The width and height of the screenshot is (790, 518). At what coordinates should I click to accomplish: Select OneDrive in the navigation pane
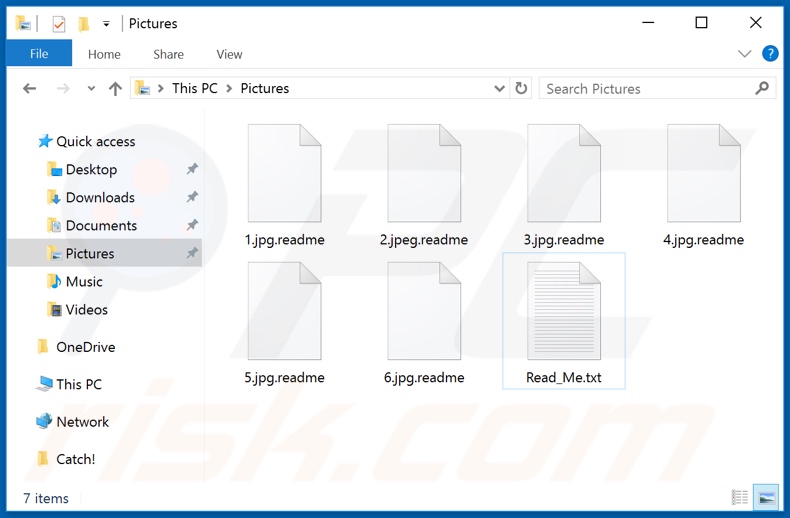tap(85, 347)
